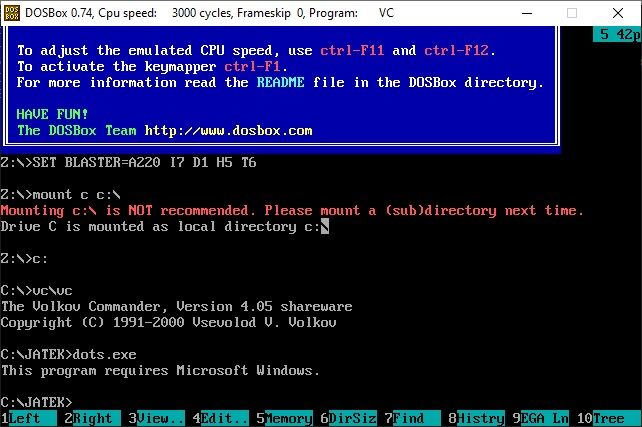Toggle the 9 EGA Ln mode

tap(540, 418)
